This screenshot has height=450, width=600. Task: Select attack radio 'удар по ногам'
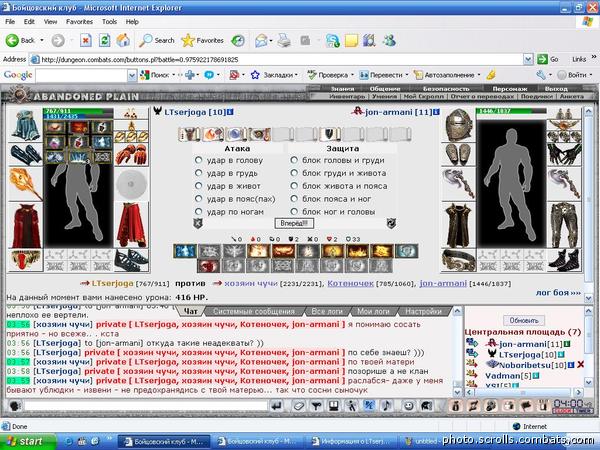click(198, 211)
